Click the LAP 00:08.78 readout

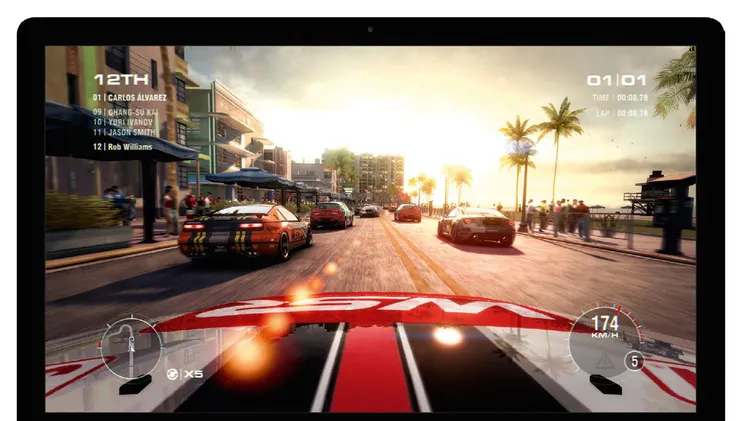pyautogui.click(x=622, y=113)
